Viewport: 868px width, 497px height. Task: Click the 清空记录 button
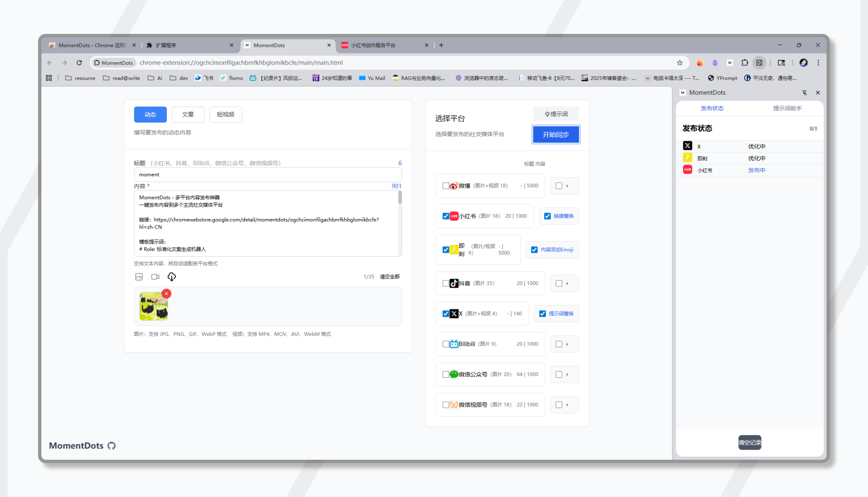coord(749,443)
